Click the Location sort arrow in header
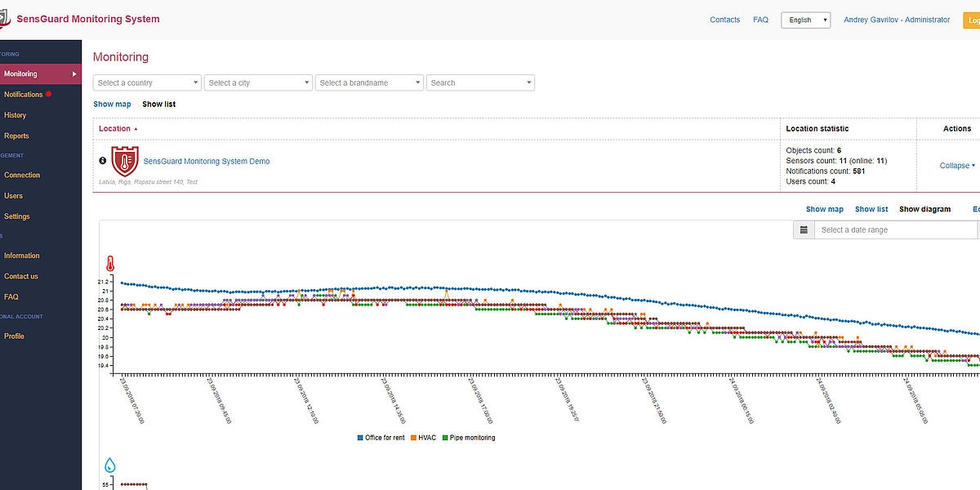Image resolution: width=980 pixels, height=490 pixels. 136,129
